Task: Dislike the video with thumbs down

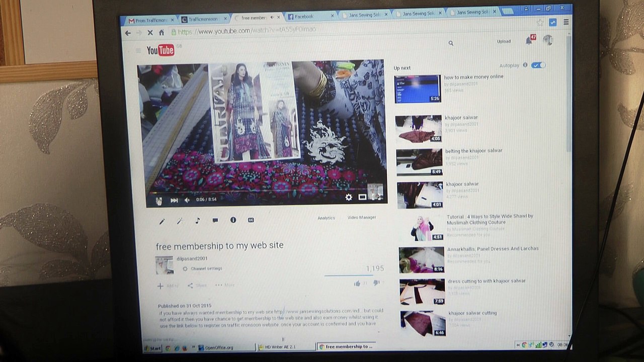Action: coord(376,283)
